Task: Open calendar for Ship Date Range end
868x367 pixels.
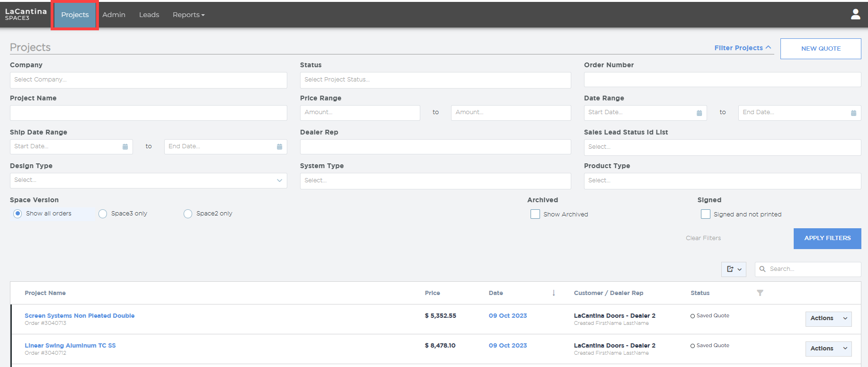Action: [x=279, y=147]
